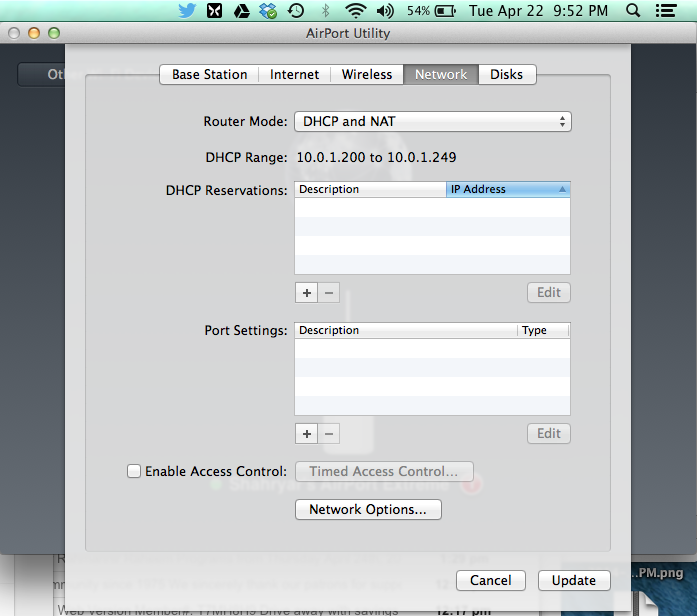Screen dimensions: 697x616
Task: Switch to the Internet tab
Action: click(294, 74)
